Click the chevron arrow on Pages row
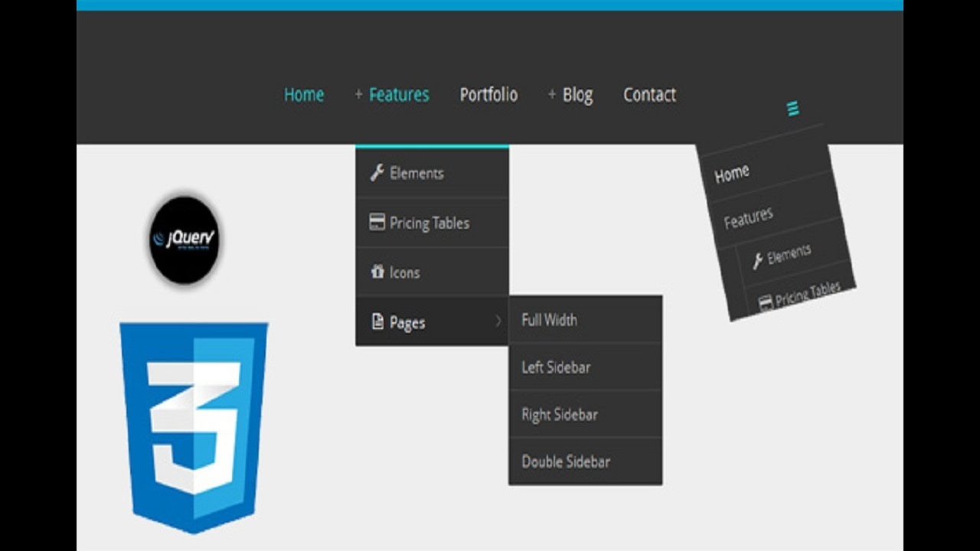 tap(498, 321)
